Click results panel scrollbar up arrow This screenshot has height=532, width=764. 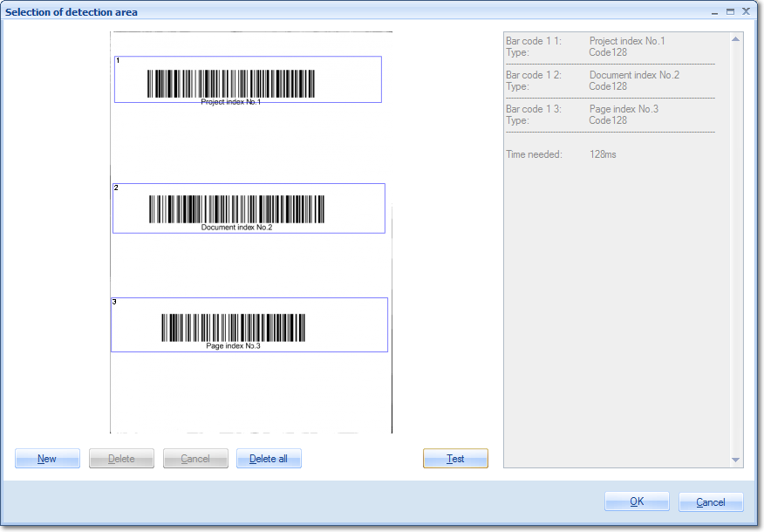pyautogui.click(x=736, y=39)
